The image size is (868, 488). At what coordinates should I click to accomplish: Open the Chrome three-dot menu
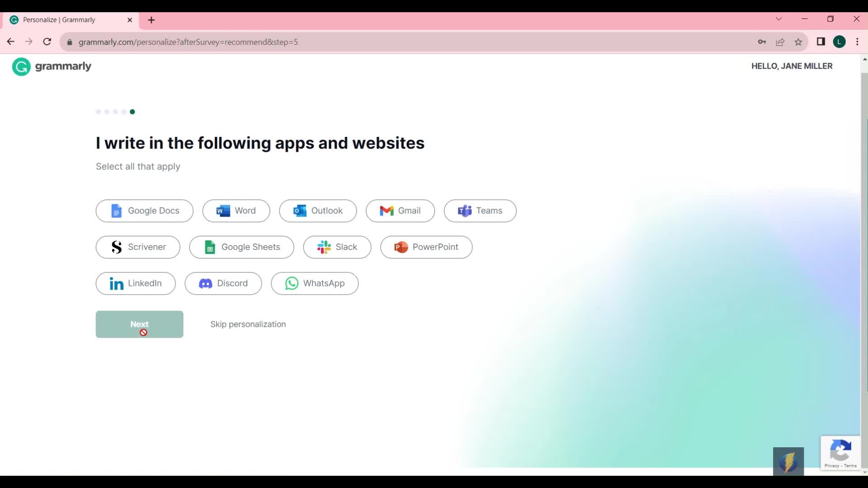858,42
